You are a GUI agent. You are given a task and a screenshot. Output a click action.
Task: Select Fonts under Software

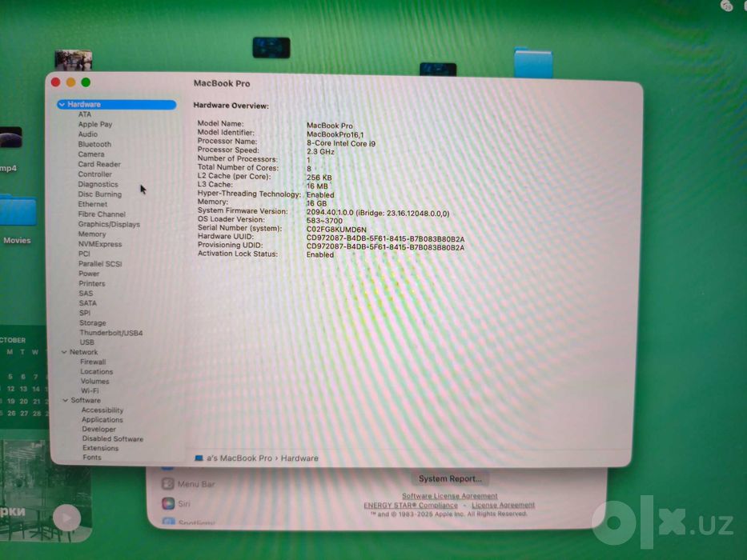[x=92, y=457]
